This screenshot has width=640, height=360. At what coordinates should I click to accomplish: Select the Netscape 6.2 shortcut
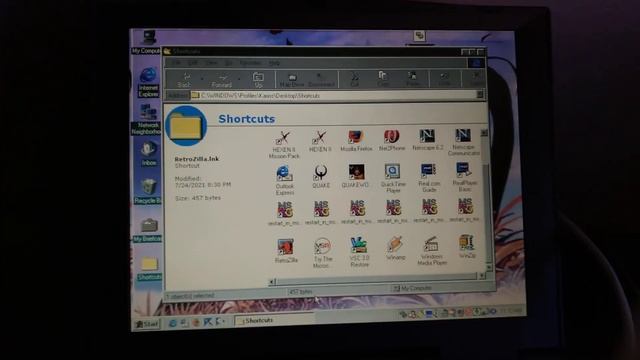coord(427,140)
